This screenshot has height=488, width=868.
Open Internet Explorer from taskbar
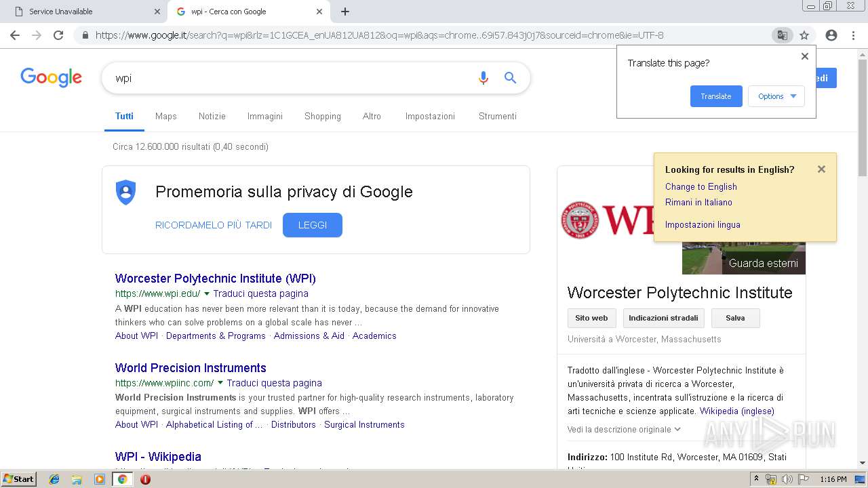pyautogui.click(x=54, y=479)
